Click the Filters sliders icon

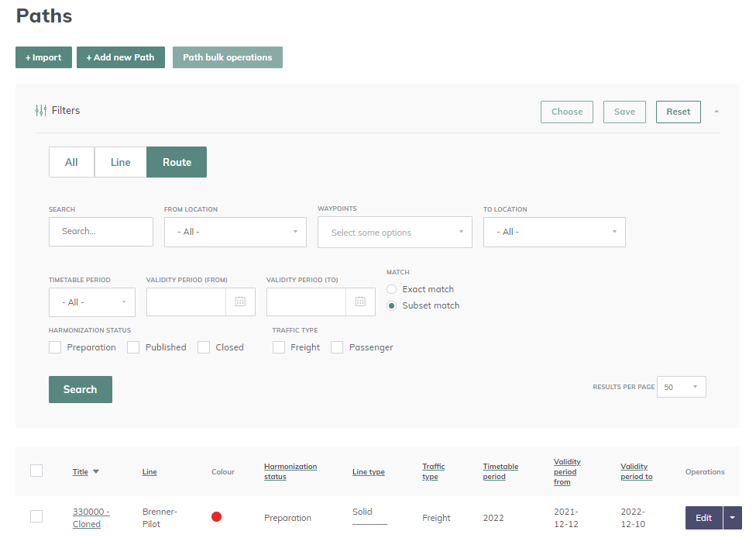pos(41,111)
